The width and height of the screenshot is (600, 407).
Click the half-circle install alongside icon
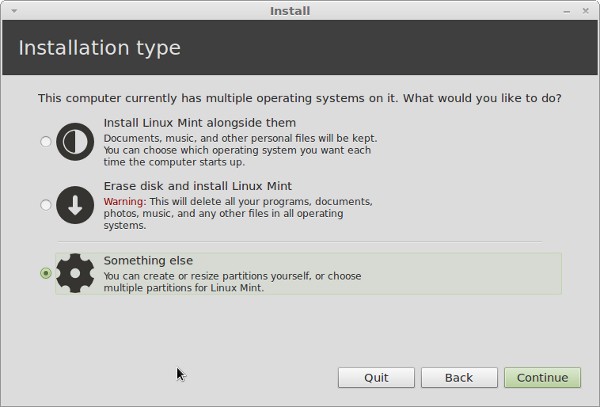pos(74,142)
